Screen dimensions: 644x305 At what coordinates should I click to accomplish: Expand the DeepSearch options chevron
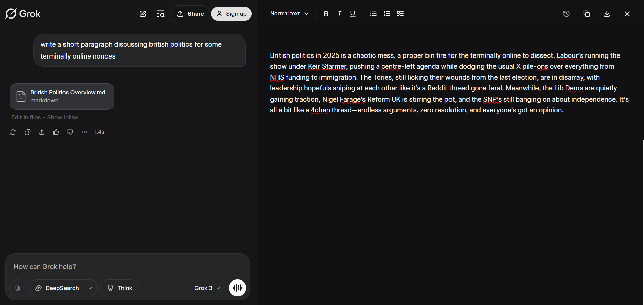pyautogui.click(x=90, y=288)
